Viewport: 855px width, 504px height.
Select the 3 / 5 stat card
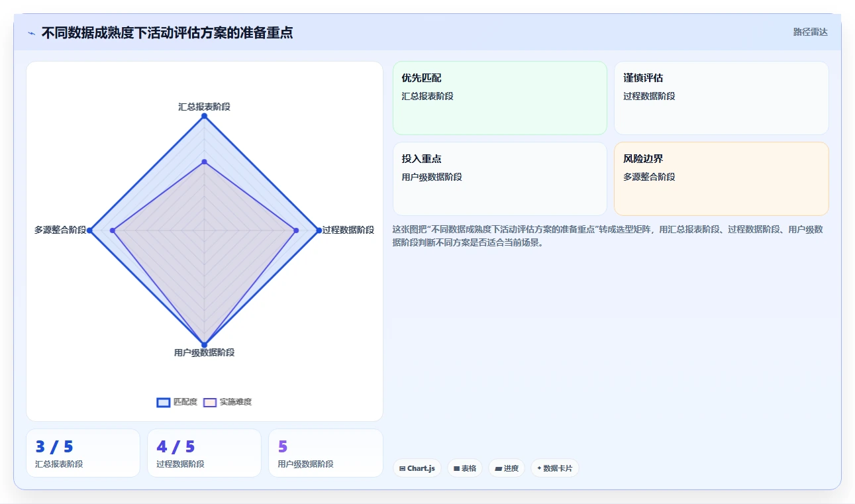click(x=83, y=453)
